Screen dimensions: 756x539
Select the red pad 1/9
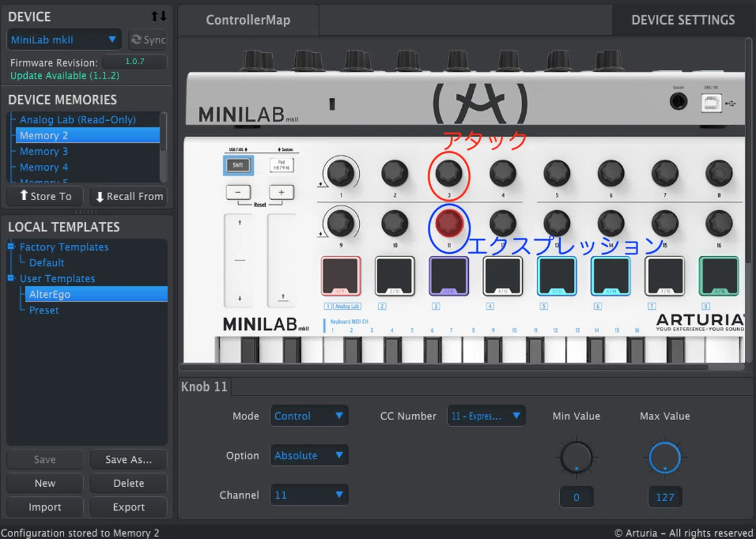click(341, 276)
